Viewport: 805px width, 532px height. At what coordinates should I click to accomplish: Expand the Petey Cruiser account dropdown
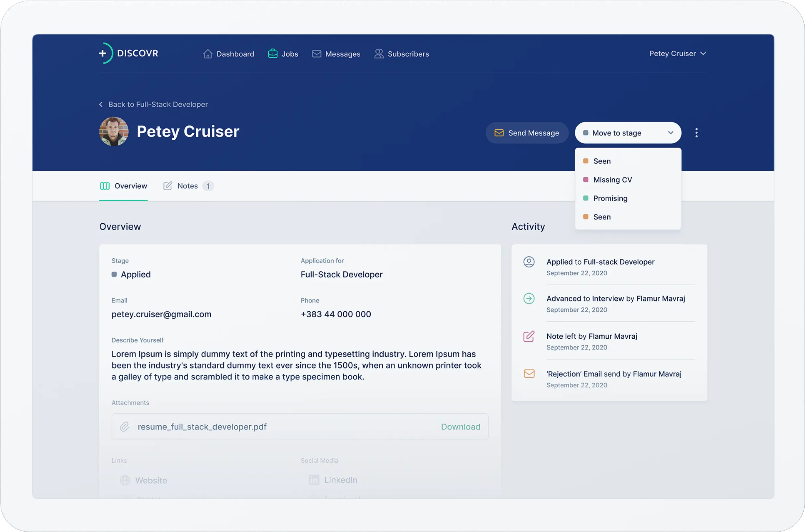(677, 53)
